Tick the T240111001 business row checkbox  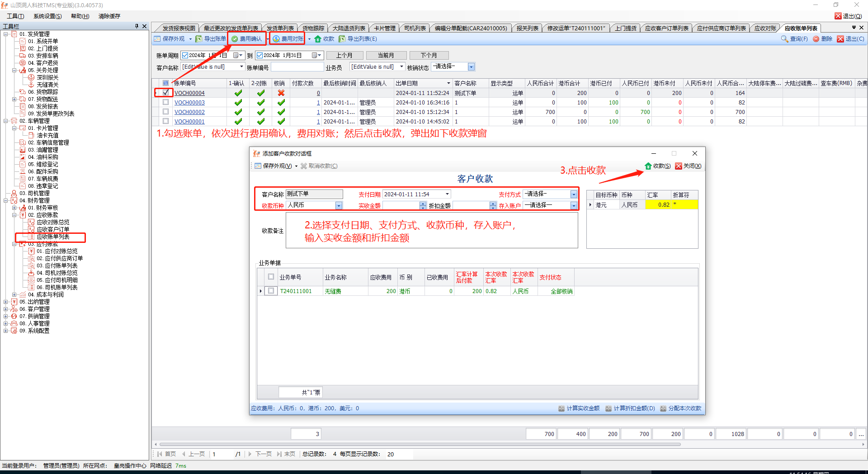point(271,291)
